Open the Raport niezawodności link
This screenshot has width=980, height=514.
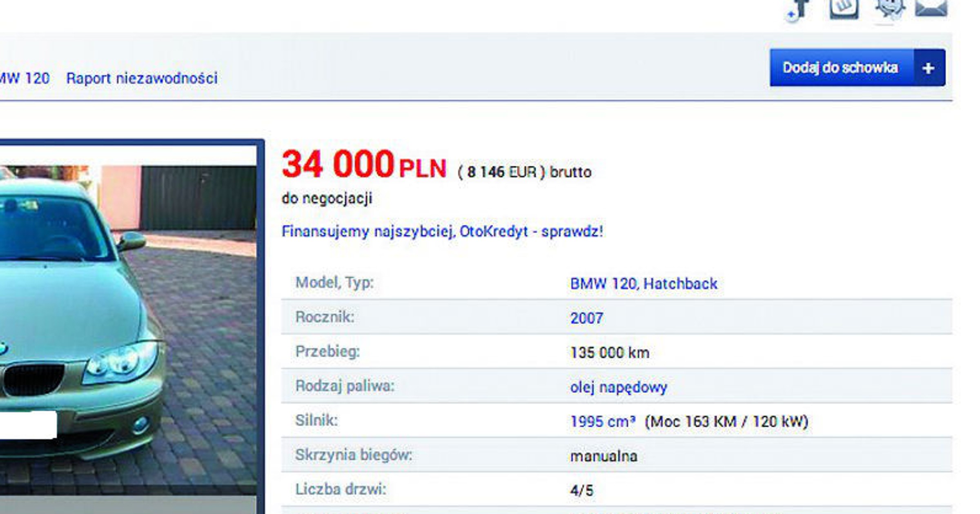coord(142,78)
